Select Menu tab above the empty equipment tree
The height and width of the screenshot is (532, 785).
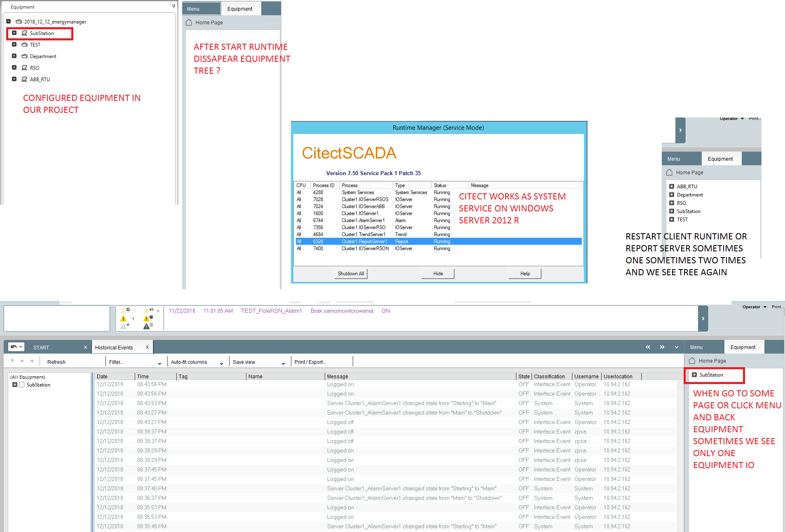[202, 9]
